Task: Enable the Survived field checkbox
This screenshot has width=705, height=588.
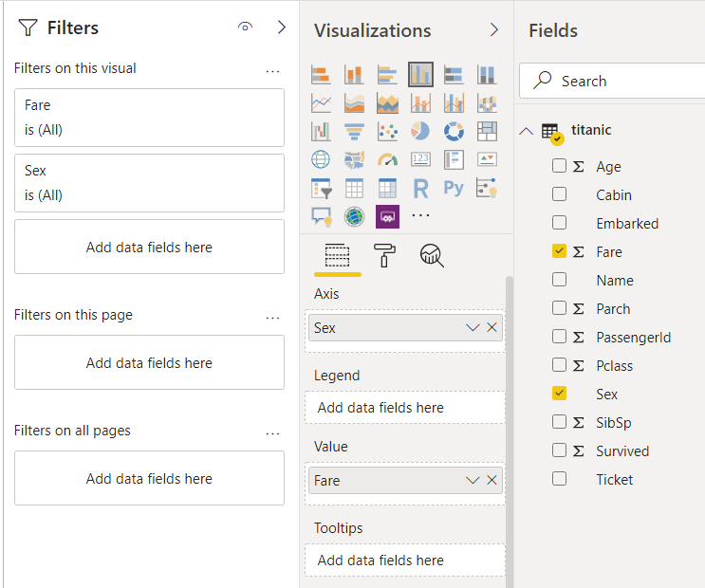Action: click(x=559, y=451)
